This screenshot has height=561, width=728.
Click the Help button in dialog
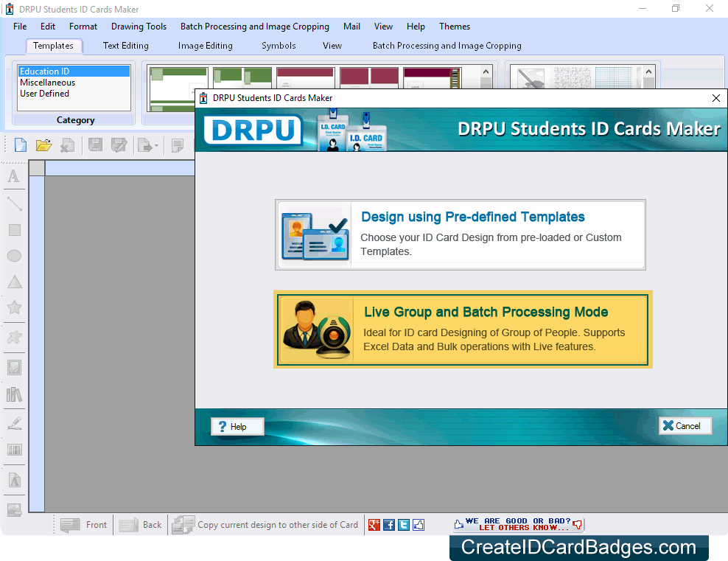[x=238, y=426]
